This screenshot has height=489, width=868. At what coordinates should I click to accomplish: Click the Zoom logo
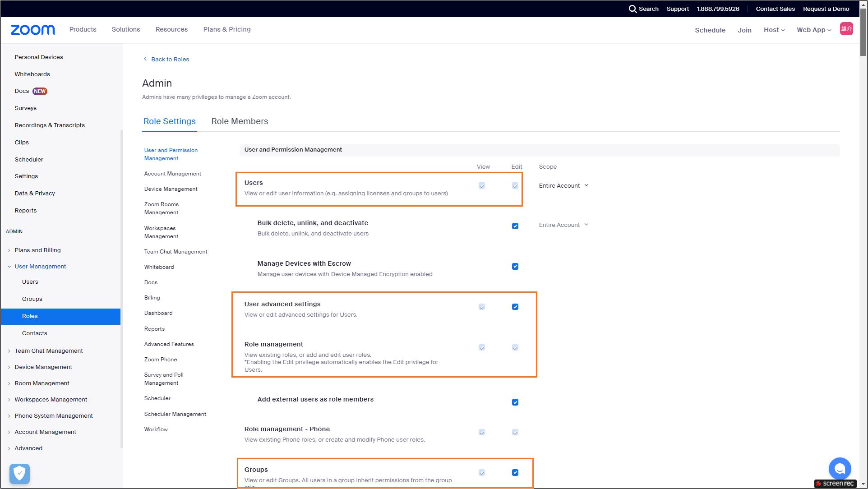32,30
